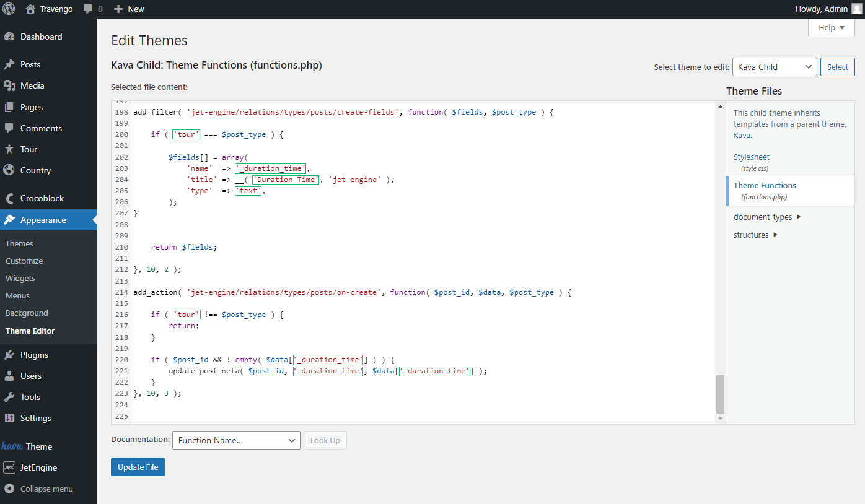
Task: Open the Background submenu item
Action: pos(27,313)
